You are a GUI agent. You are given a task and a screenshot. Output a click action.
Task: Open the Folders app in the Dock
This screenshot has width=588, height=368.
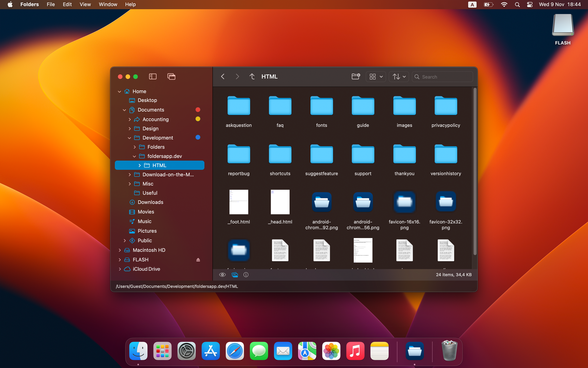[414, 351]
